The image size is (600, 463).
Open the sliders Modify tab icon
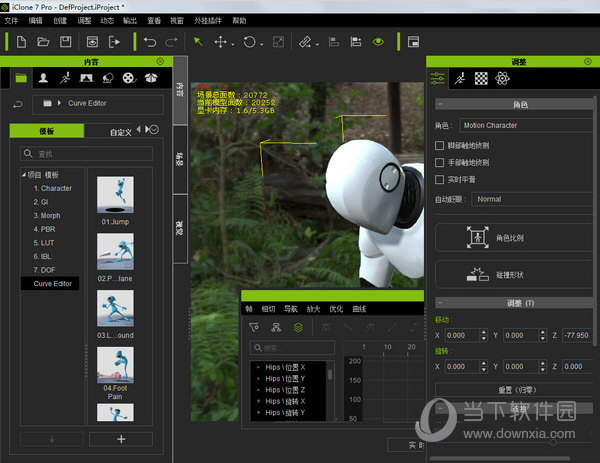coord(437,78)
